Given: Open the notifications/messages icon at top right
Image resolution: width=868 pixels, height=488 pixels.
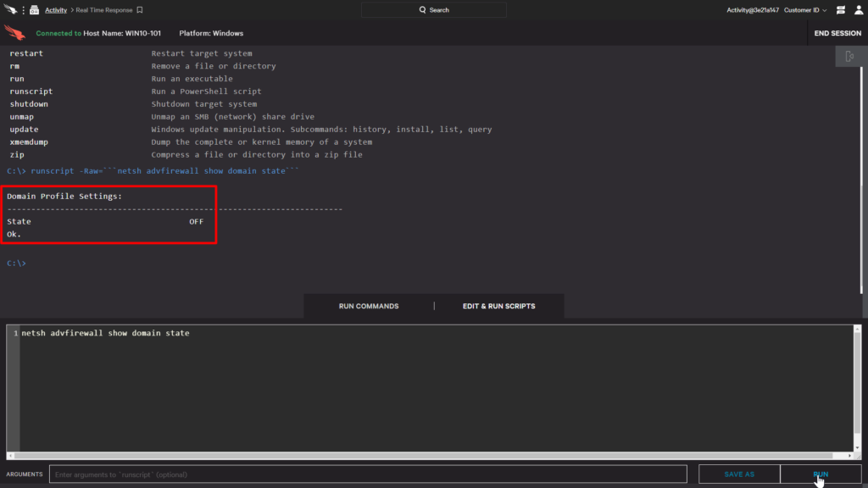Looking at the screenshot, I should (840, 10).
